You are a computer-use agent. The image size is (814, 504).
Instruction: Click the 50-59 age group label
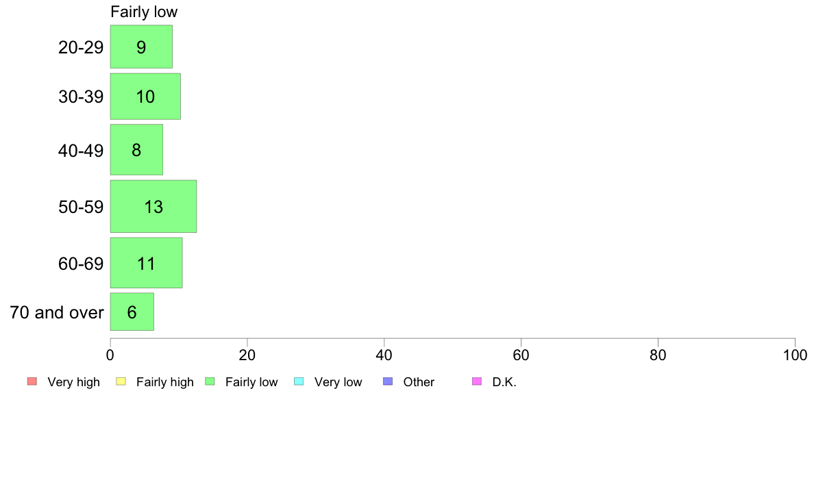pos(81,207)
